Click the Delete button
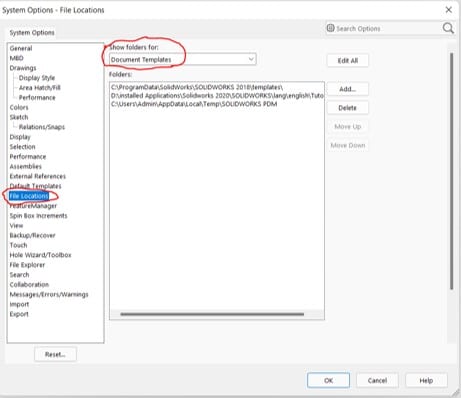The height and width of the screenshot is (398, 461). pyautogui.click(x=348, y=108)
